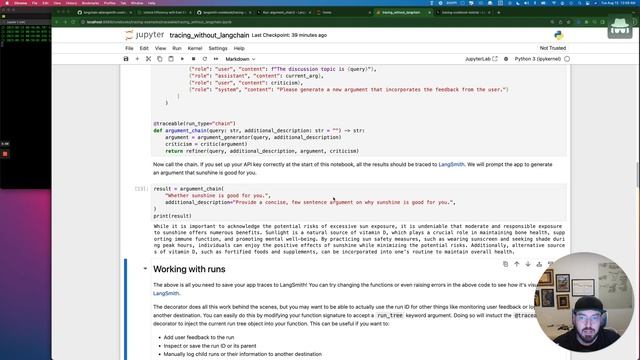Click the Python logo icon
640x360 pixels.
click(x=559, y=36)
